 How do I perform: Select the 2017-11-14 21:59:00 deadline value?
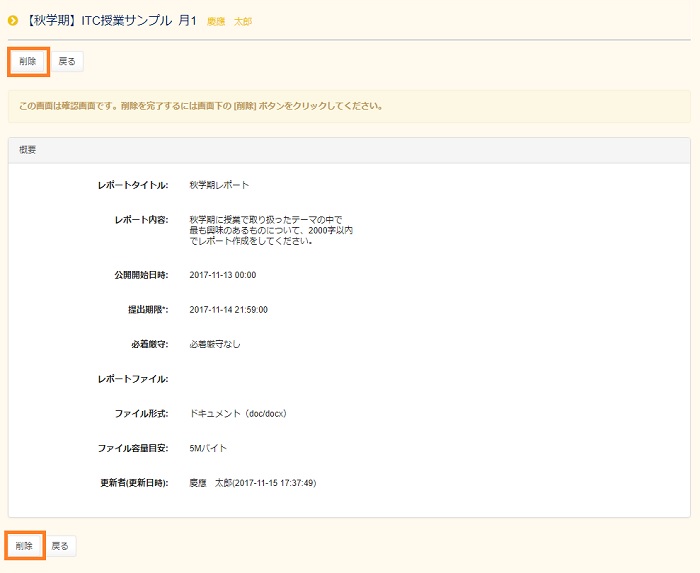[228, 309]
